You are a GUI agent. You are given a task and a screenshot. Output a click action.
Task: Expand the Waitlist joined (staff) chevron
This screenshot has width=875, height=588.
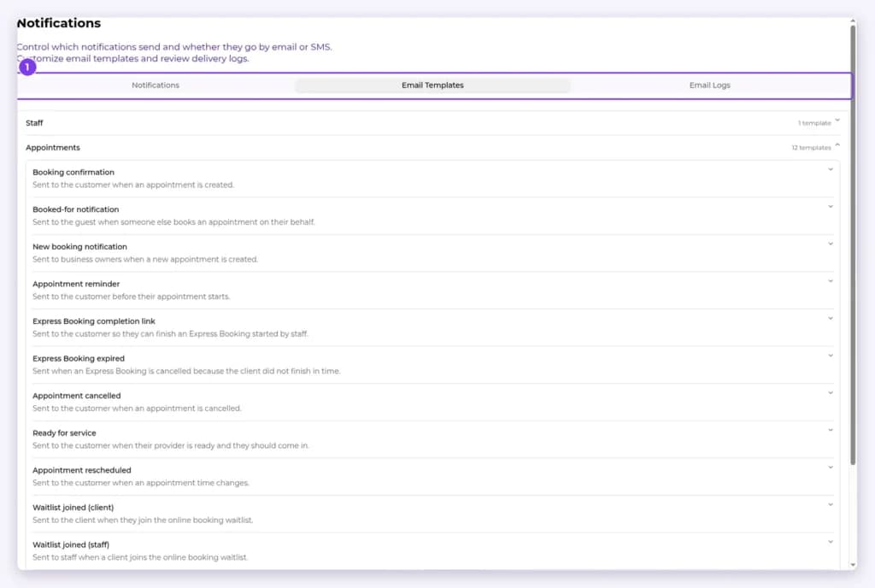tap(831, 542)
